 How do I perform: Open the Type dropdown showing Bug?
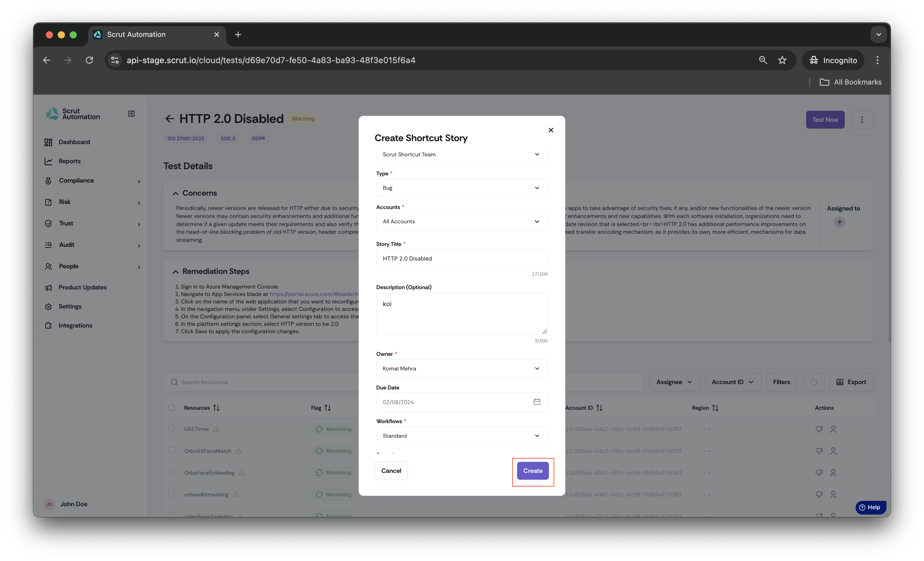pos(461,188)
